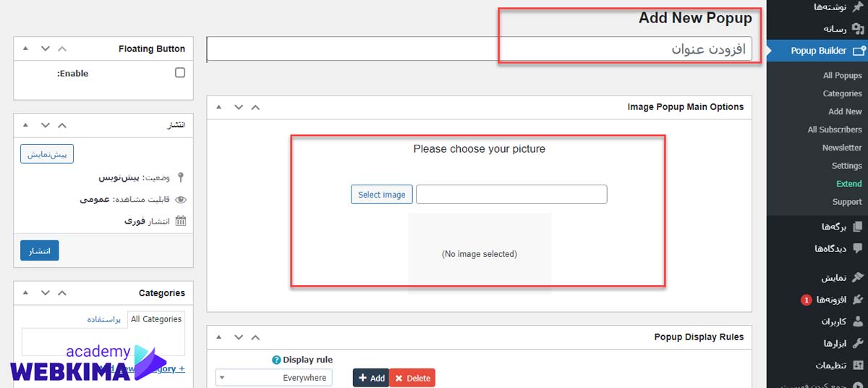Click the تنظیمات settings sliders icon
The width and height of the screenshot is (868, 388).
click(858, 365)
